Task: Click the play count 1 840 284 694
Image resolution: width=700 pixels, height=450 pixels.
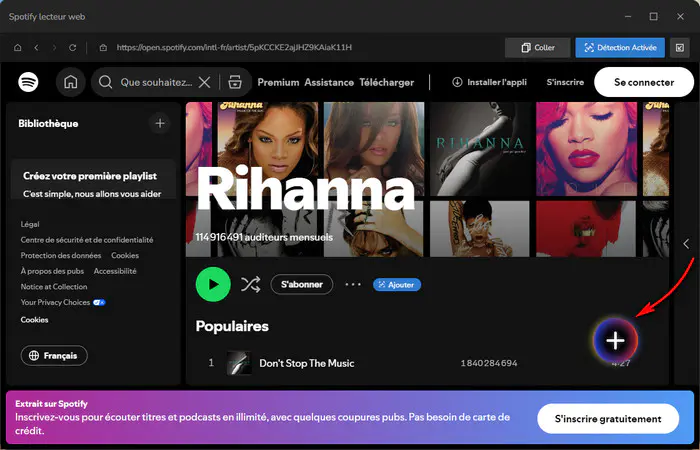Action: click(489, 363)
